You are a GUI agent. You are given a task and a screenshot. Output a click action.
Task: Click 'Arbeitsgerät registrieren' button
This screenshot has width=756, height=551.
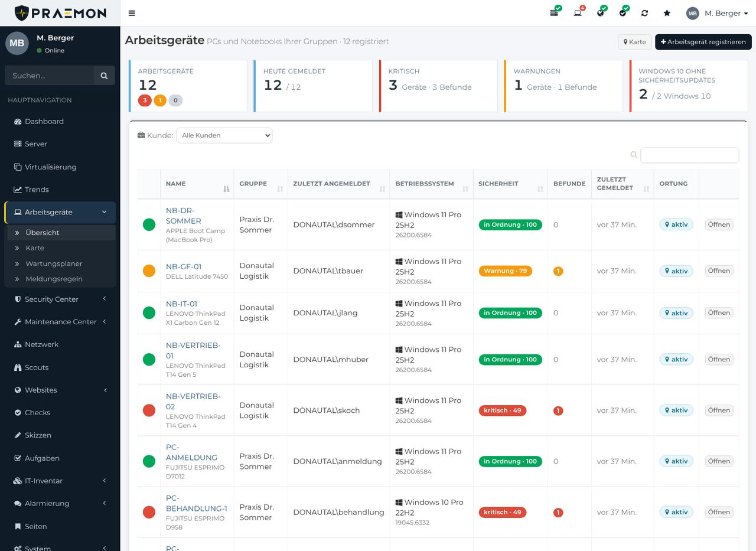(x=703, y=42)
